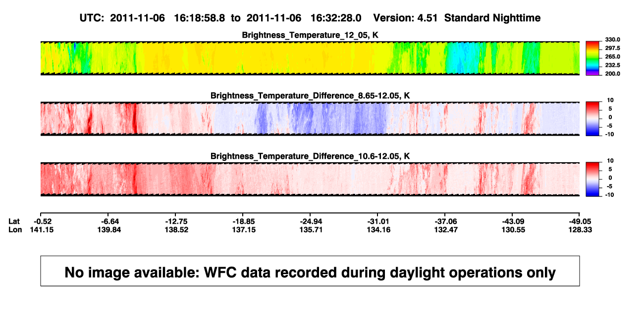Click the red-blue colorbar beside 10.6-12.05 plot
Viewport: 644px width, 330px height.
pyautogui.click(x=593, y=180)
